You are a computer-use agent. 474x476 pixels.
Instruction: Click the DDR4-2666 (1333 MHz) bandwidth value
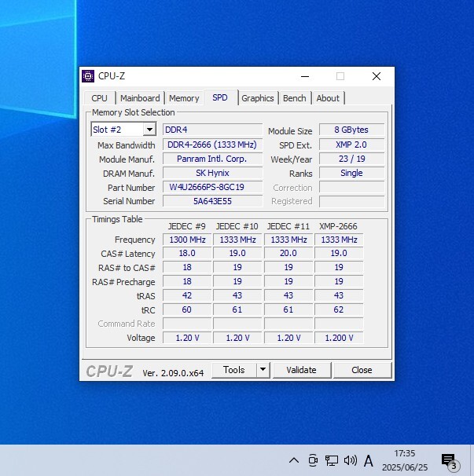212,145
